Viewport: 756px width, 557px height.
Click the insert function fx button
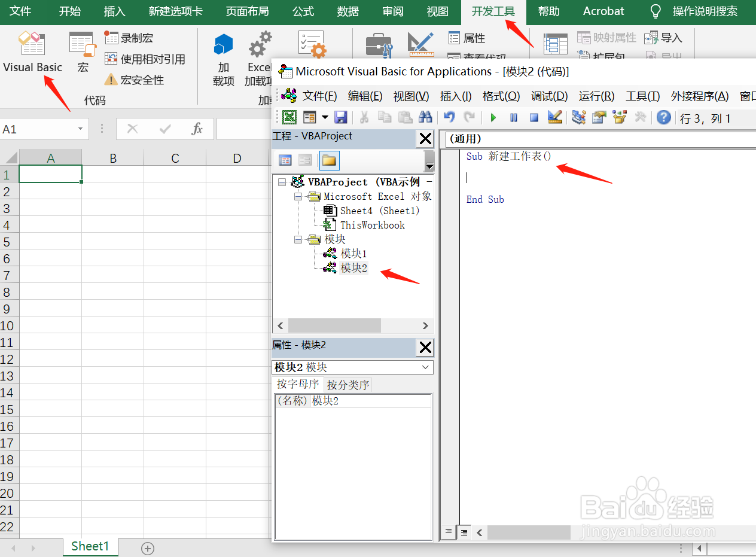click(197, 129)
